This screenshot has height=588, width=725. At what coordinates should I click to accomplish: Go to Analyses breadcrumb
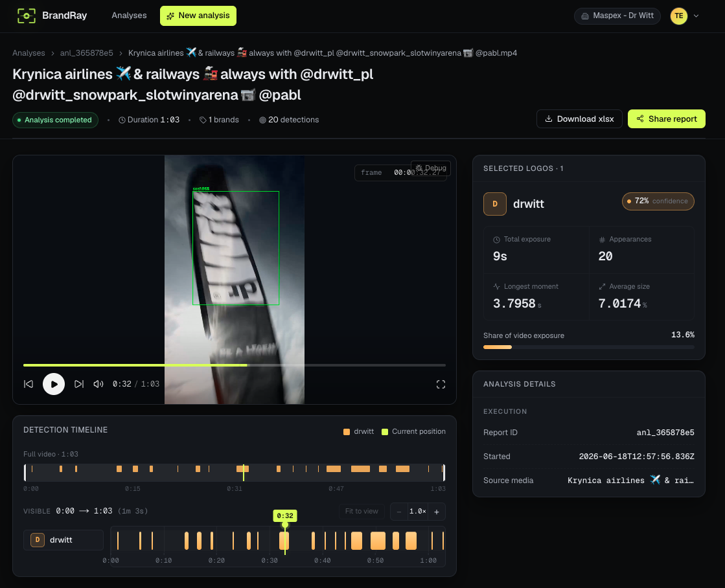coord(29,53)
